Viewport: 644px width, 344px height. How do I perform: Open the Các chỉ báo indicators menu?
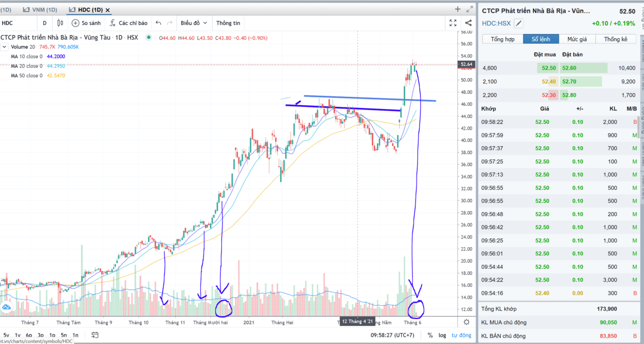pyautogui.click(x=128, y=23)
